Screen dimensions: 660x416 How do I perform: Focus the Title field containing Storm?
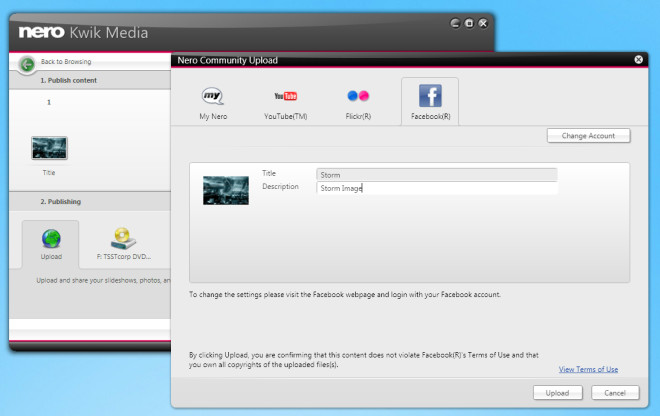click(x=437, y=175)
